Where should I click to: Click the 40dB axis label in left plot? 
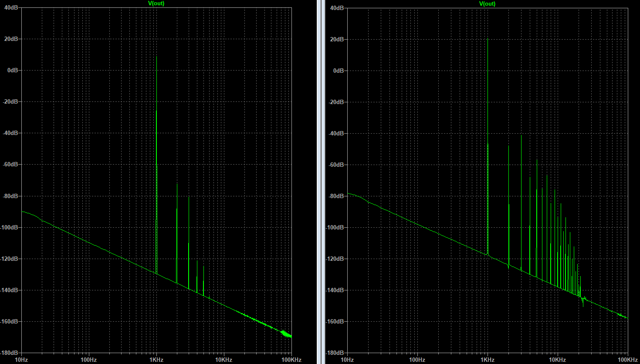pos(11,7)
